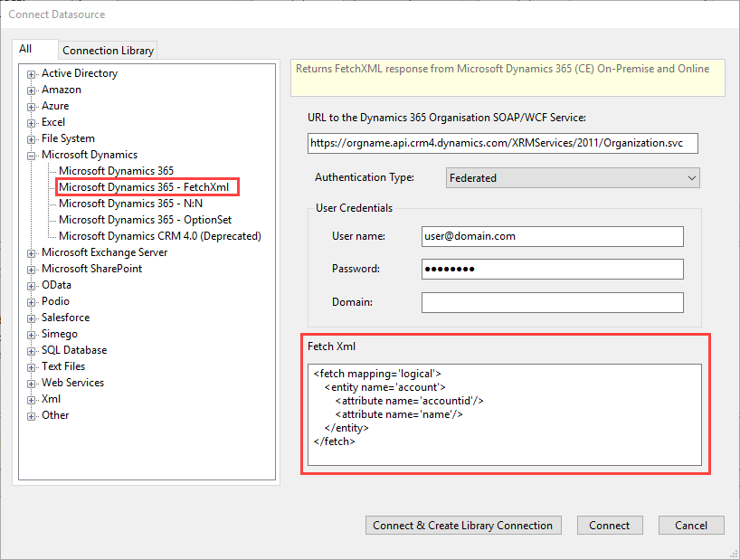The height and width of the screenshot is (560, 740).
Task: Select the Xml label in tree
Action: click(51, 399)
